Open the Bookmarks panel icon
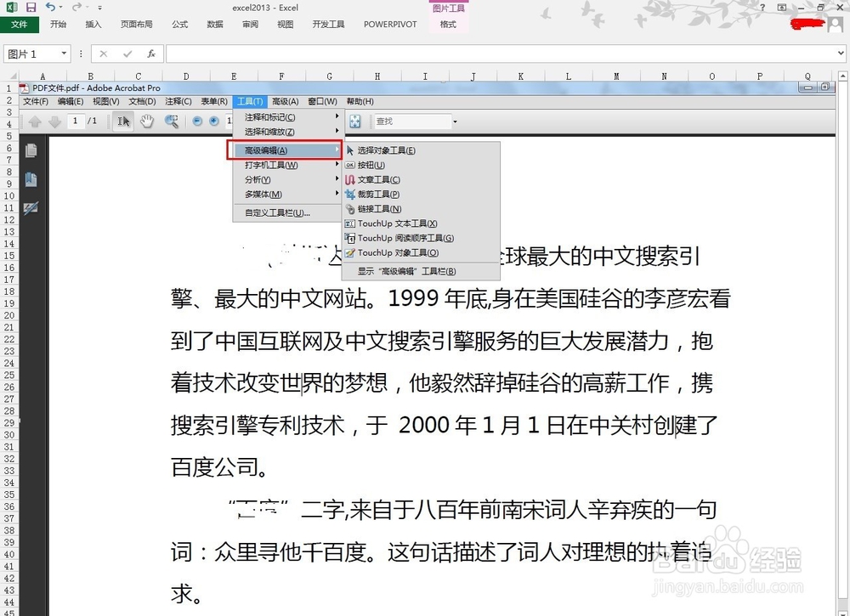Screen dimensions: 850x616 (x=31, y=178)
